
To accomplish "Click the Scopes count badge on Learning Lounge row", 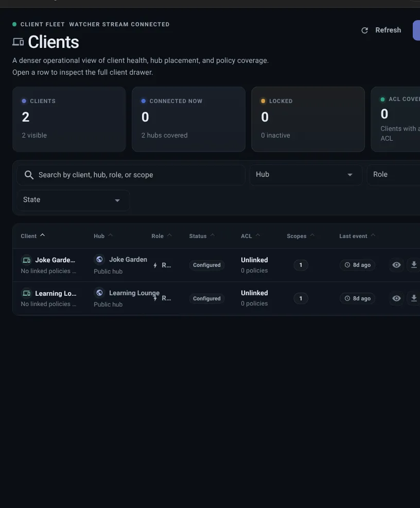I will point(301,298).
